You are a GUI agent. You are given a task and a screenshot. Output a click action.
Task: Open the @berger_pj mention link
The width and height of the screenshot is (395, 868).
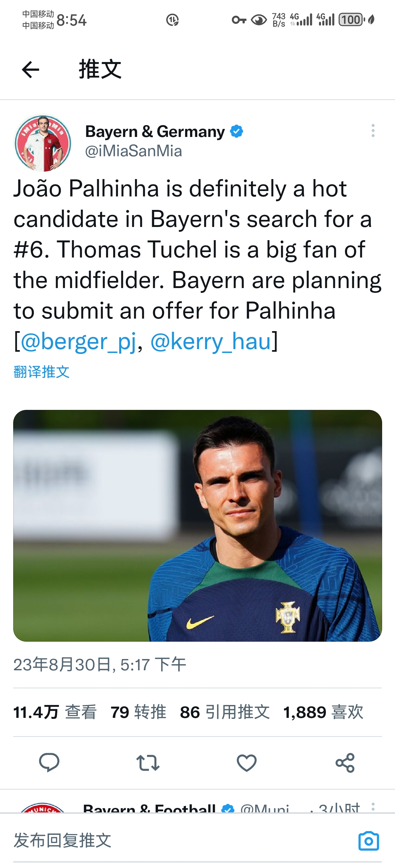point(78,341)
